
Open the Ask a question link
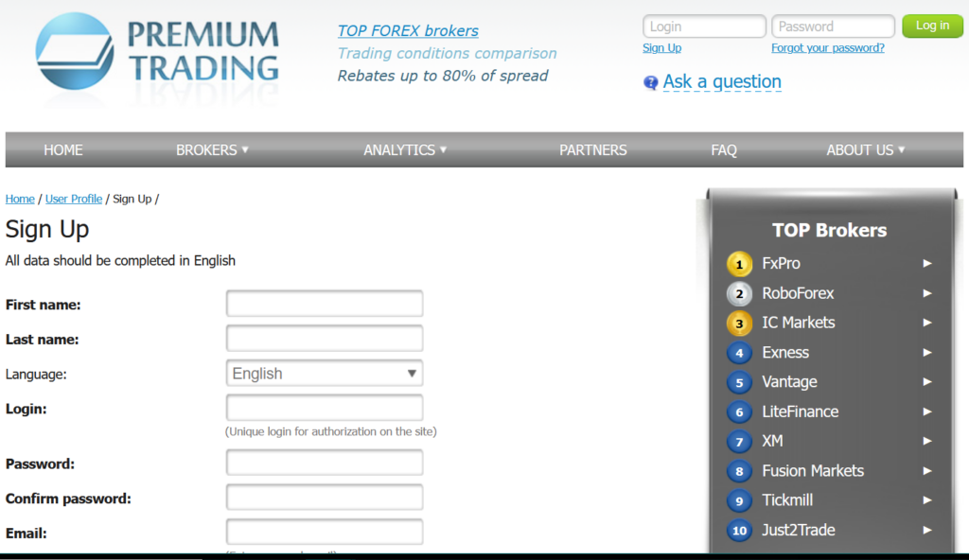pos(722,81)
